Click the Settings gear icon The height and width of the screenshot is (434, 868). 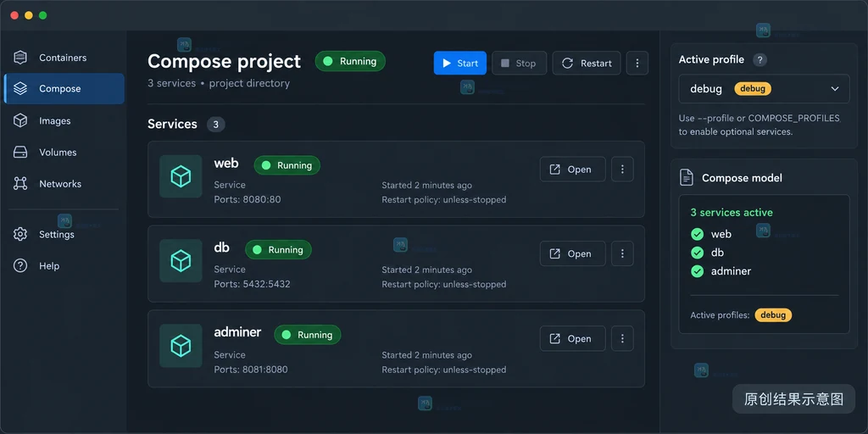(20, 234)
